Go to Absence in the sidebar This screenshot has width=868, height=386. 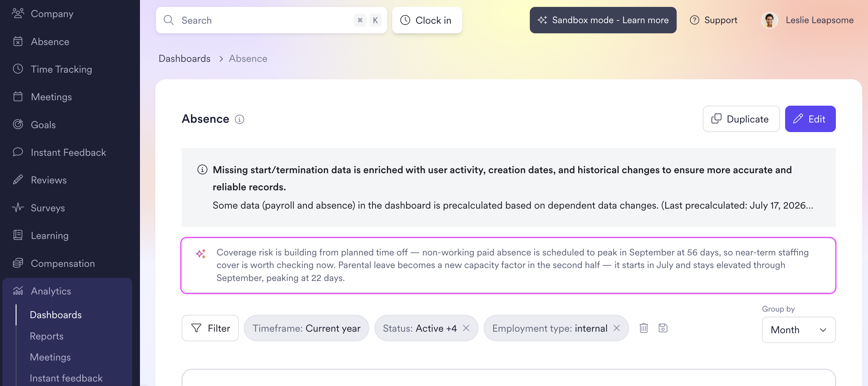pos(50,42)
